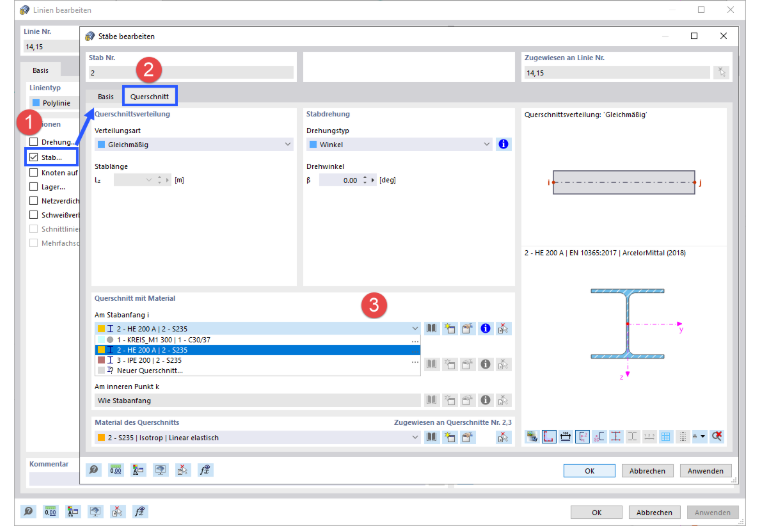The width and height of the screenshot is (760, 526).
Task: Open Drehungstyp dropdown showing Winkel
Action: (x=399, y=144)
